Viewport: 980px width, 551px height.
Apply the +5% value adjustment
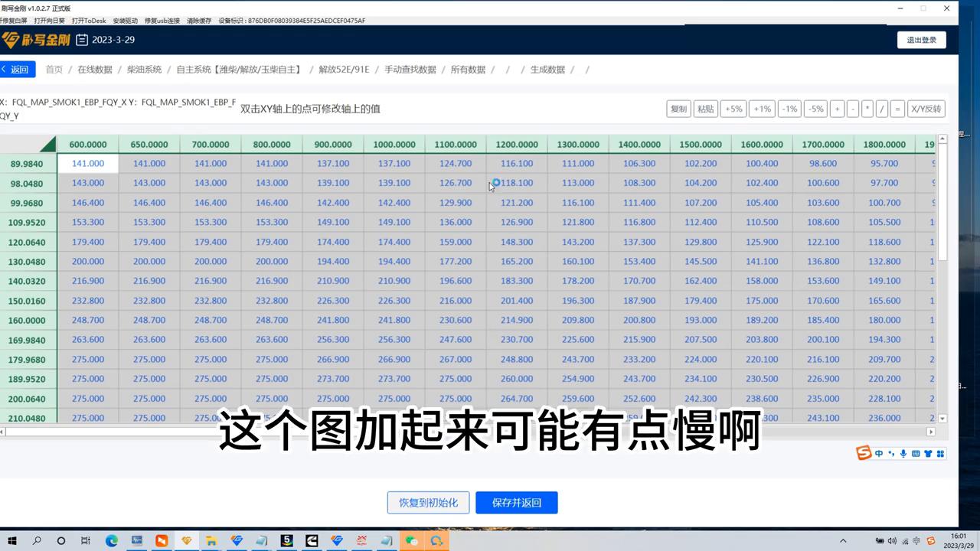point(733,109)
